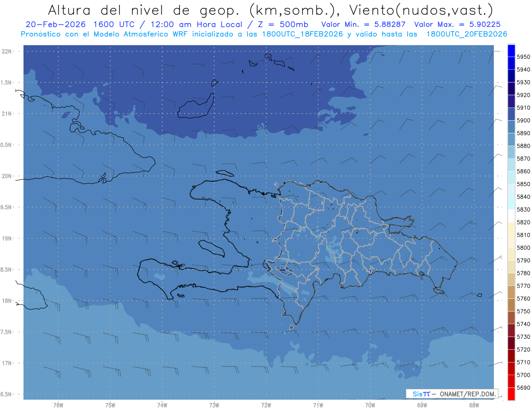The width and height of the screenshot is (532, 411).
Task: Select the '1800UTC_20FEB2026' valid-until time
Action: [467, 34]
